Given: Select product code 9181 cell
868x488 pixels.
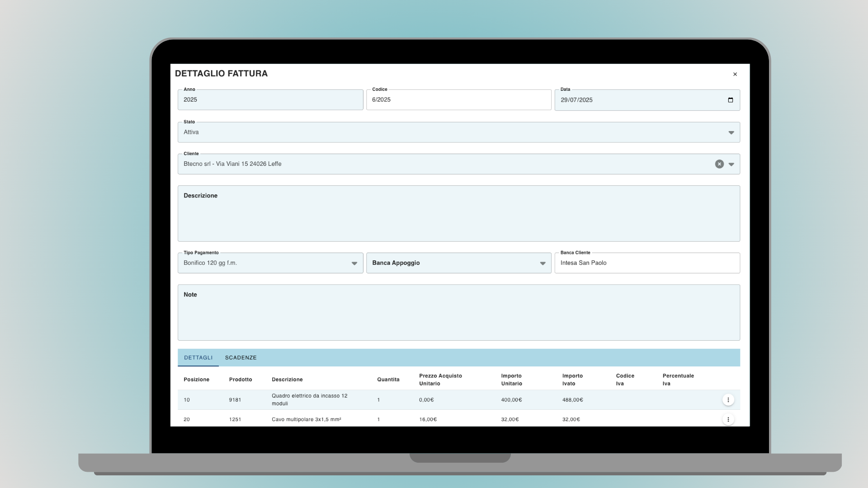Looking at the screenshot, I should [235, 400].
